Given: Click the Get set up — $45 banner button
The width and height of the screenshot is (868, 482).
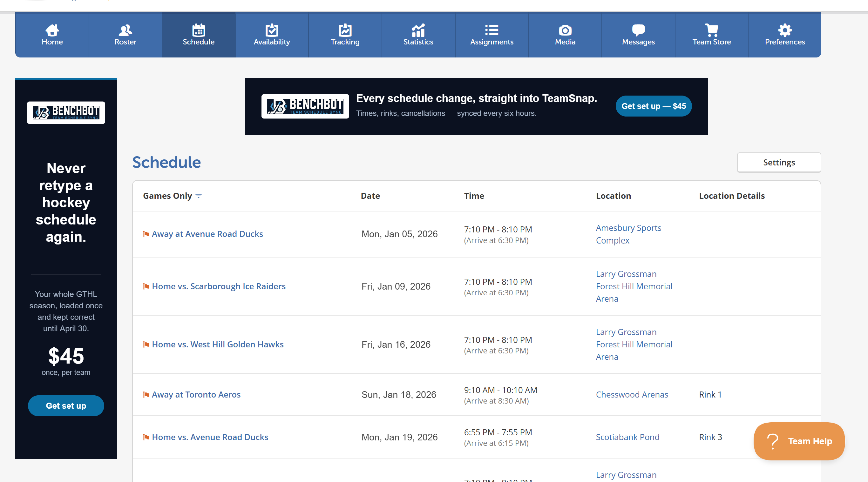Looking at the screenshot, I should click(653, 106).
